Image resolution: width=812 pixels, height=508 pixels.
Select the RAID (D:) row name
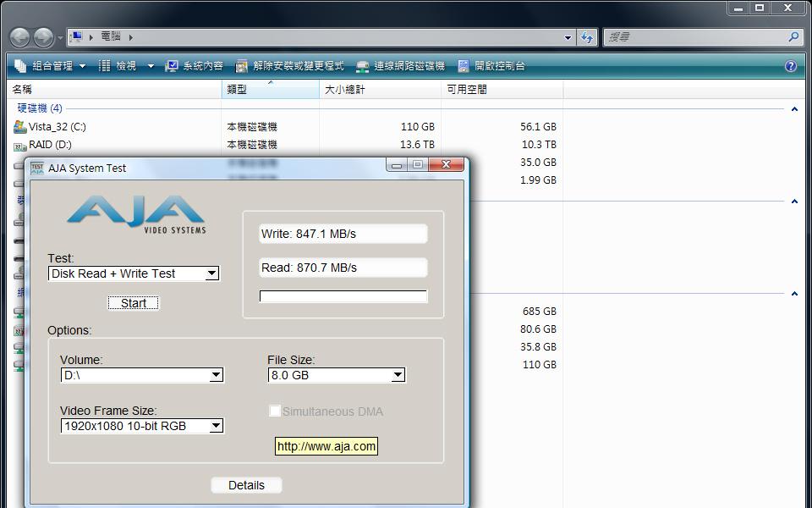(50, 145)
